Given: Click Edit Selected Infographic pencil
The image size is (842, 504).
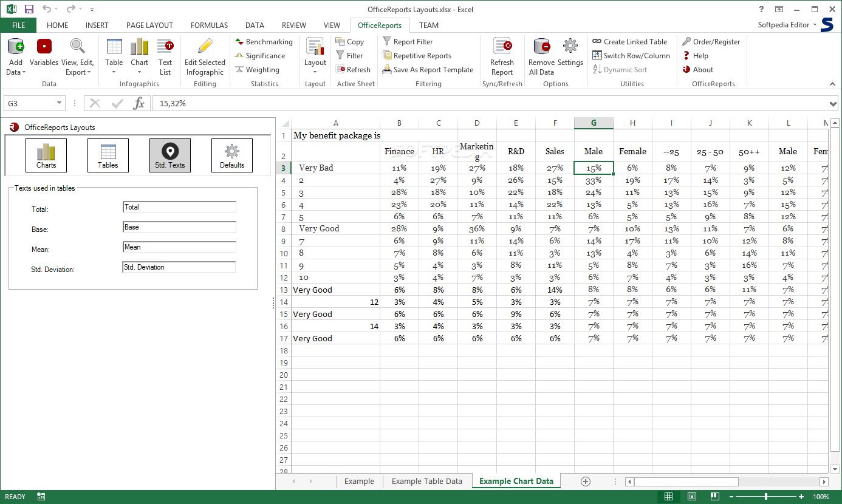Looking at the screenshot, I should click(x=205, y=47).
